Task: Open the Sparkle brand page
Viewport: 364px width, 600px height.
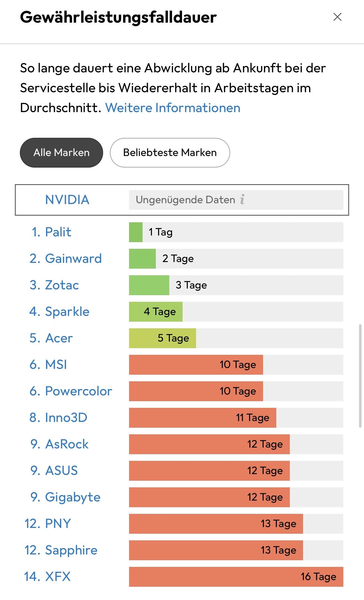Action: [67, 311]
